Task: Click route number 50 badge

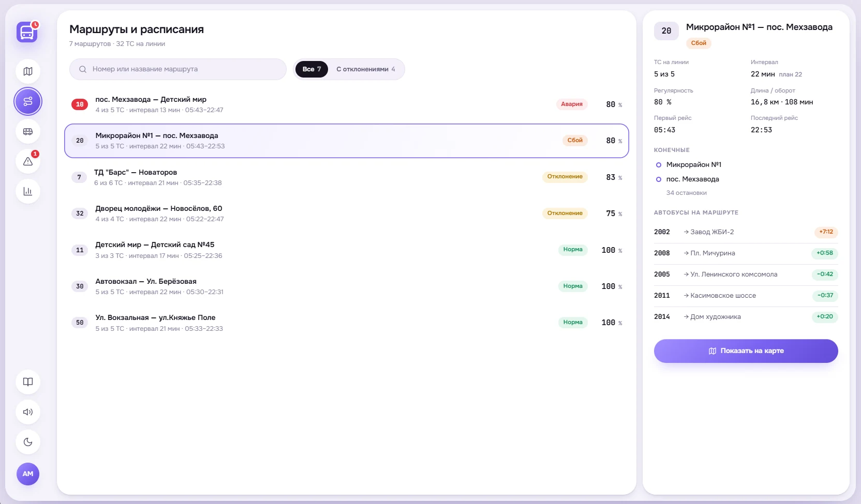Action: pyautogui.click(x=80, y=323)
